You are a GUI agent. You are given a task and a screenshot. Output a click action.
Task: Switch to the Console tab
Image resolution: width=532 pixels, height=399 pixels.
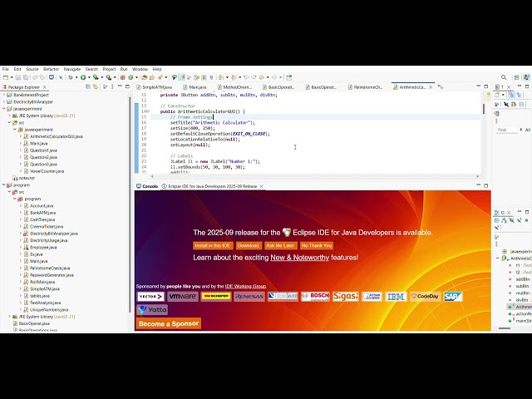(147, 186)
